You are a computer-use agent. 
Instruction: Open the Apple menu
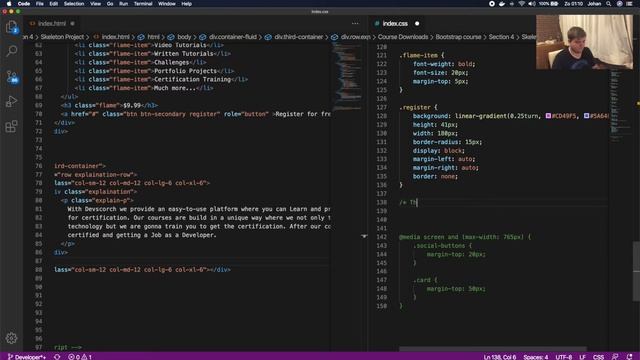tap(9, 4)
